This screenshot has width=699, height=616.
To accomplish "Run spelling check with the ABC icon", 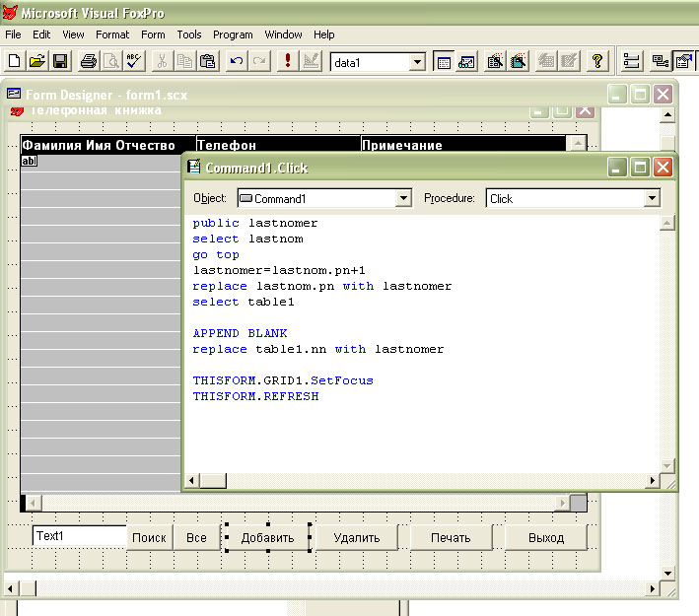I will click(x=133, y=61).
